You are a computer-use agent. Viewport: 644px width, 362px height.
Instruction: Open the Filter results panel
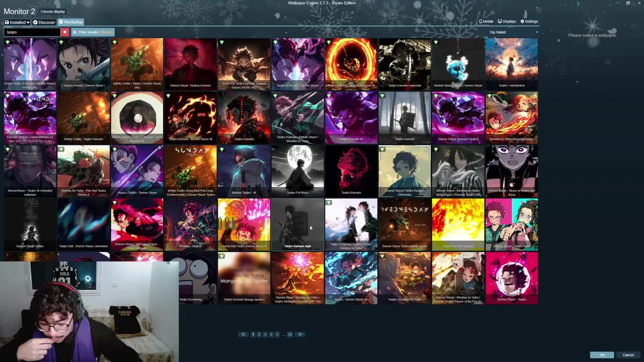(93, 32)
